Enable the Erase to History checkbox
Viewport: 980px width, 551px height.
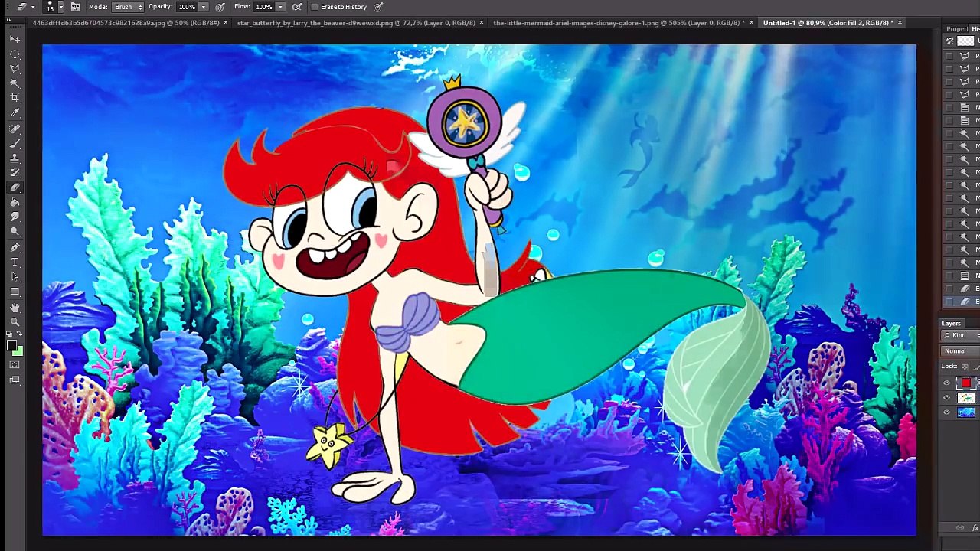[x=315, y=7]
